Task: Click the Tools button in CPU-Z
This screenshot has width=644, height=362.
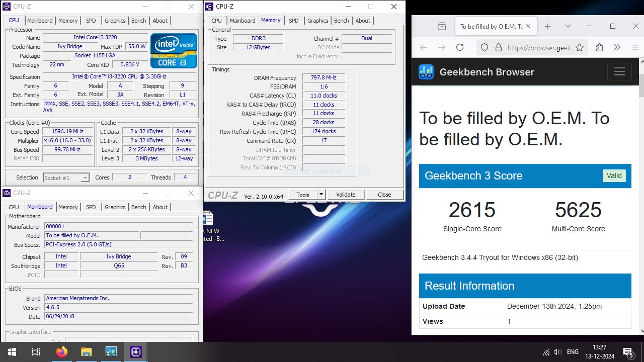Action: (x=303, y=195)
